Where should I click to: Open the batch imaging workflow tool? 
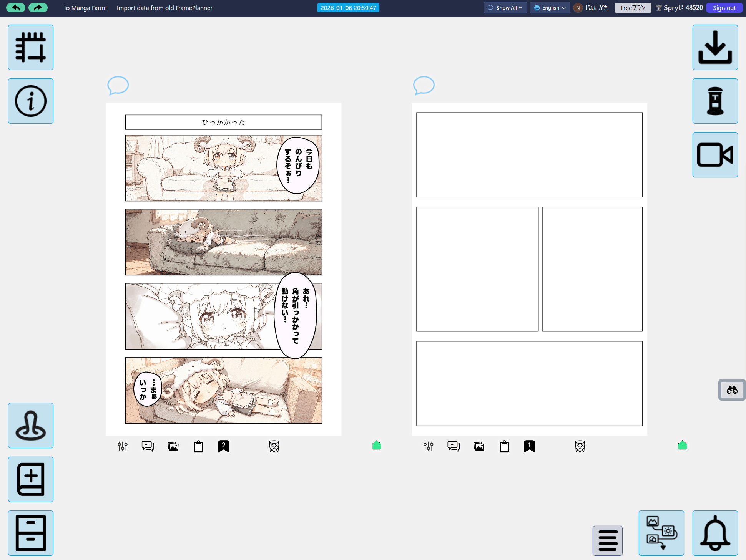pos(661,533)
